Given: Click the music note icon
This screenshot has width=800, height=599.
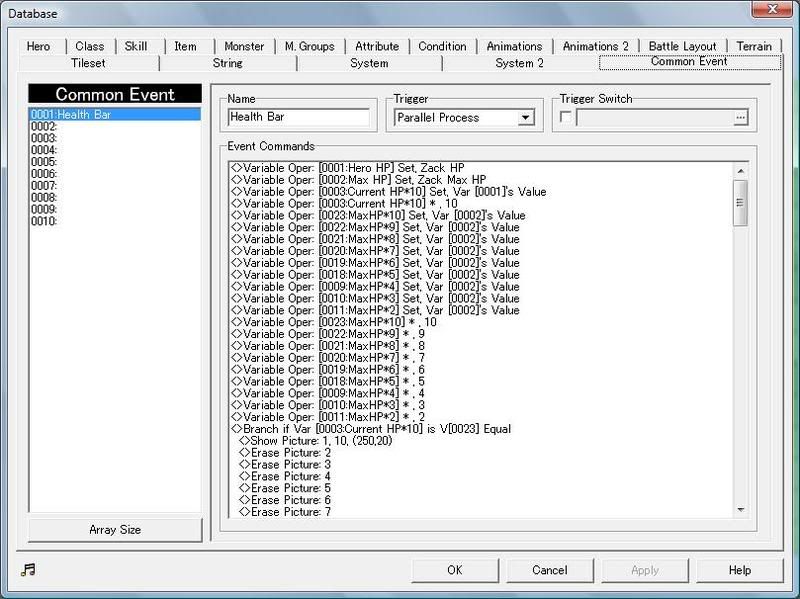Looking at the screenshot, I should (x=28, y=569).
